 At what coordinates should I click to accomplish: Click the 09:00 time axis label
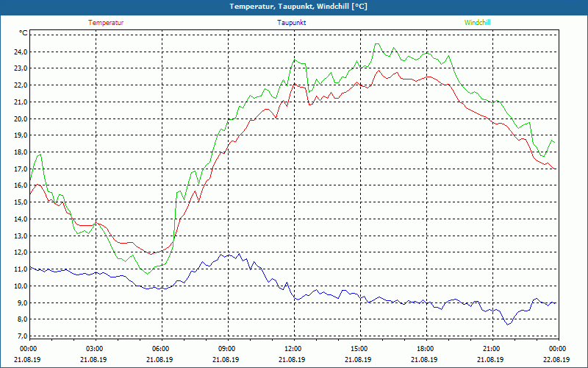point(228,349)
